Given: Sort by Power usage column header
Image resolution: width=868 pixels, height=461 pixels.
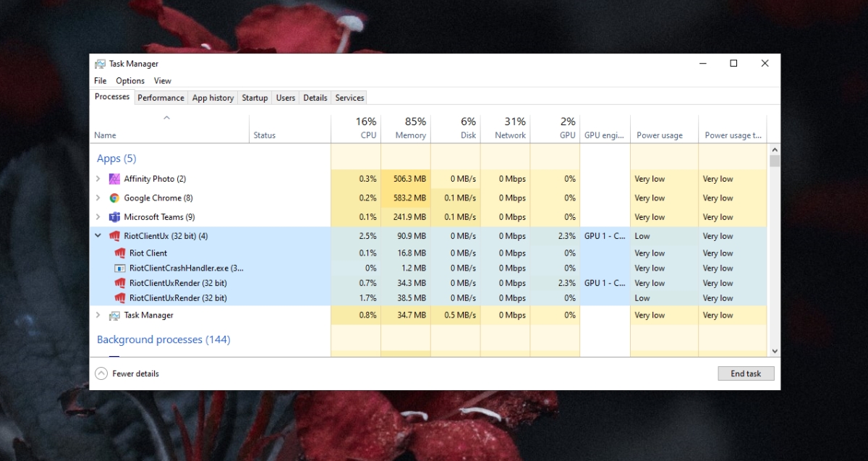Looking at the screenshot, I should (664, 129).
